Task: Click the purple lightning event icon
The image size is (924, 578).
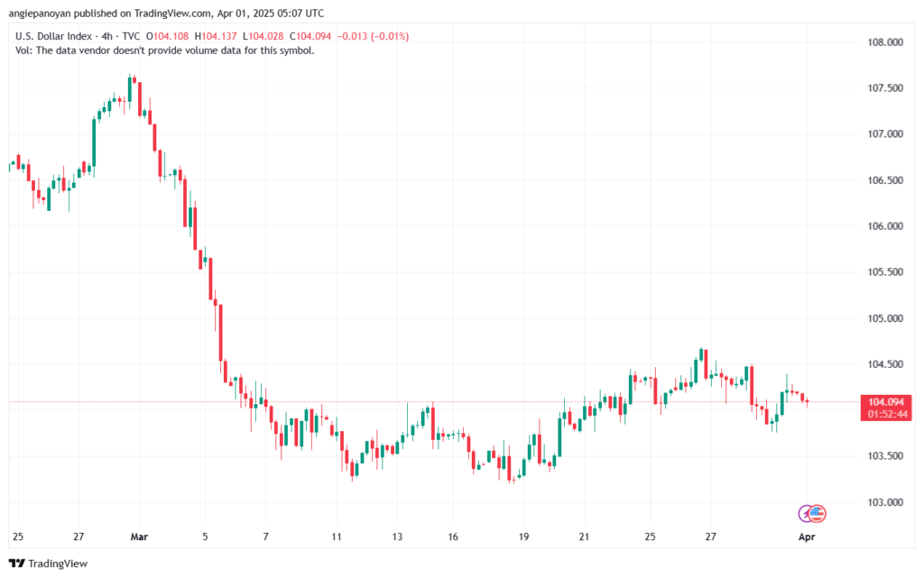Action: [807, 513]
